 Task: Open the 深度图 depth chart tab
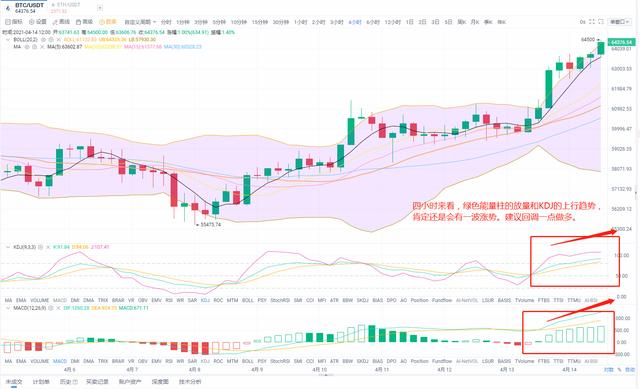coord(160,382)
